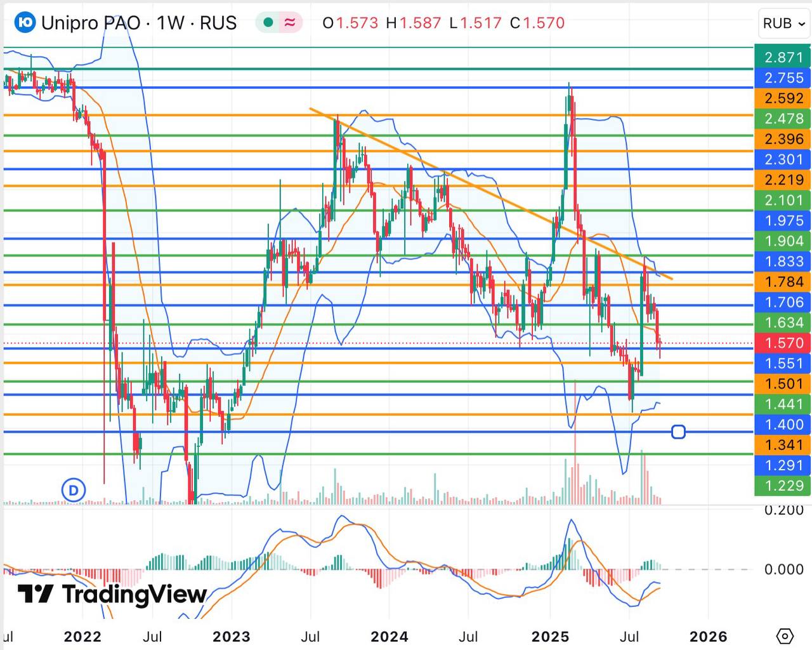Click the 1.975 price label
The image size is (812, 650).
coord(783,220)
